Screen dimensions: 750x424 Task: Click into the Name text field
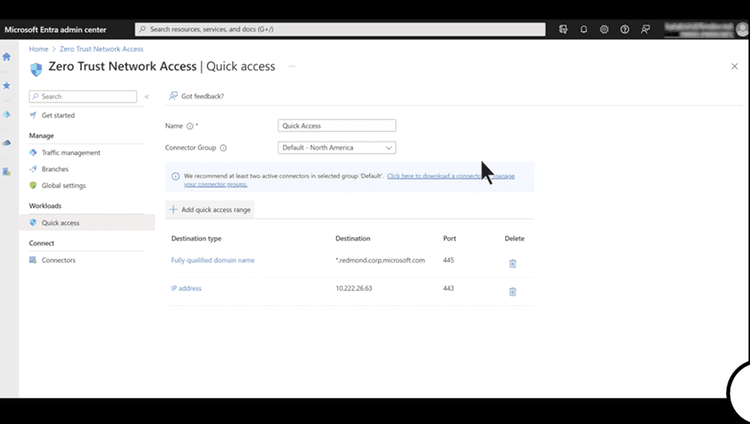[337, 126]
